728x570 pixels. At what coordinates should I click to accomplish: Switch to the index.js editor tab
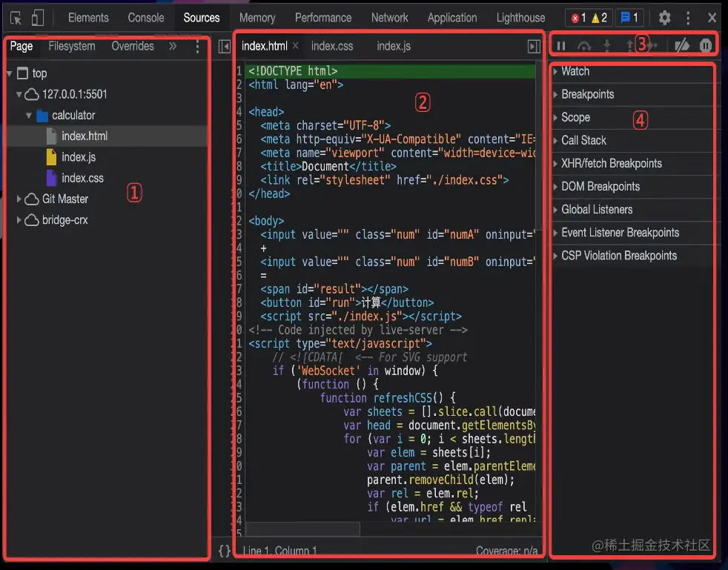point(394,47)
